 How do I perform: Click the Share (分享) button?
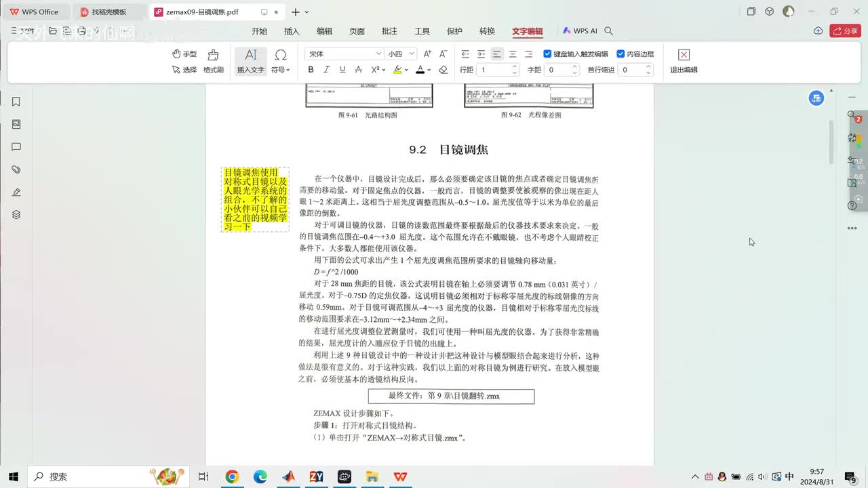[845, 31]
